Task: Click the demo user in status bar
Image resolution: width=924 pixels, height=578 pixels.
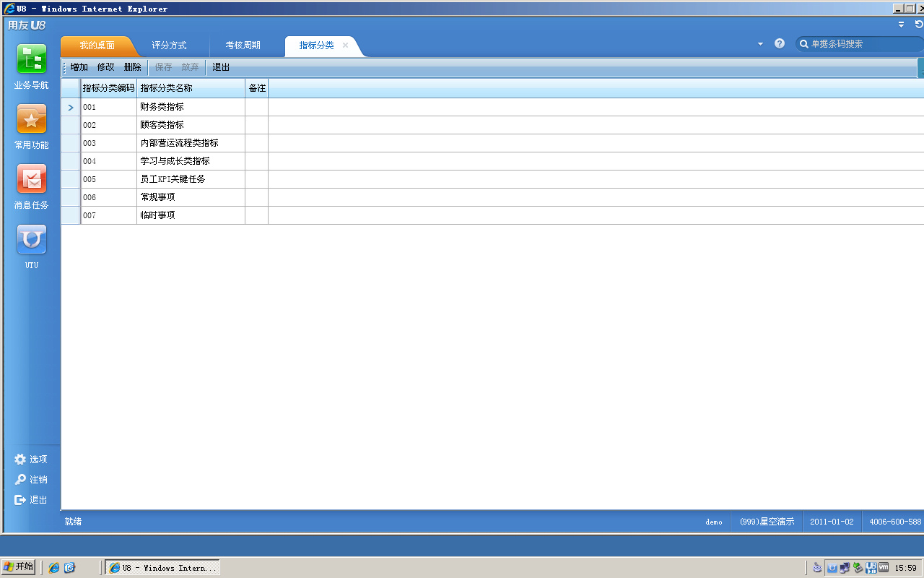Action: 714,522
